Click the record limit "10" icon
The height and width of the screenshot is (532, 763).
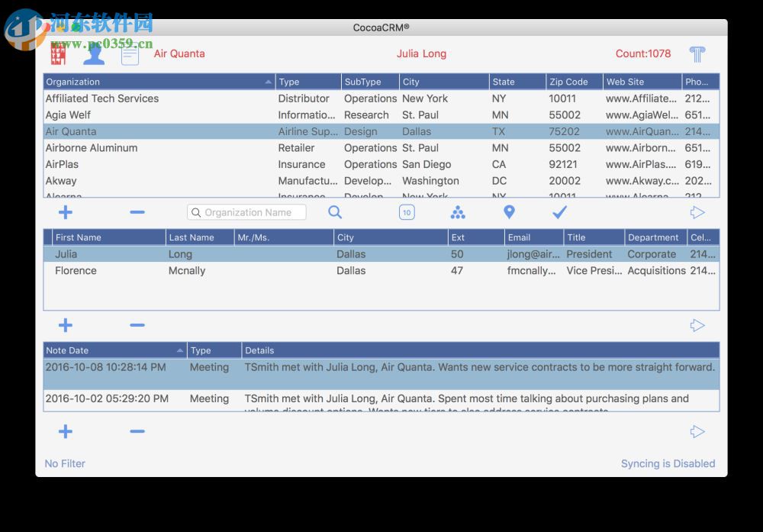(407, 212)
